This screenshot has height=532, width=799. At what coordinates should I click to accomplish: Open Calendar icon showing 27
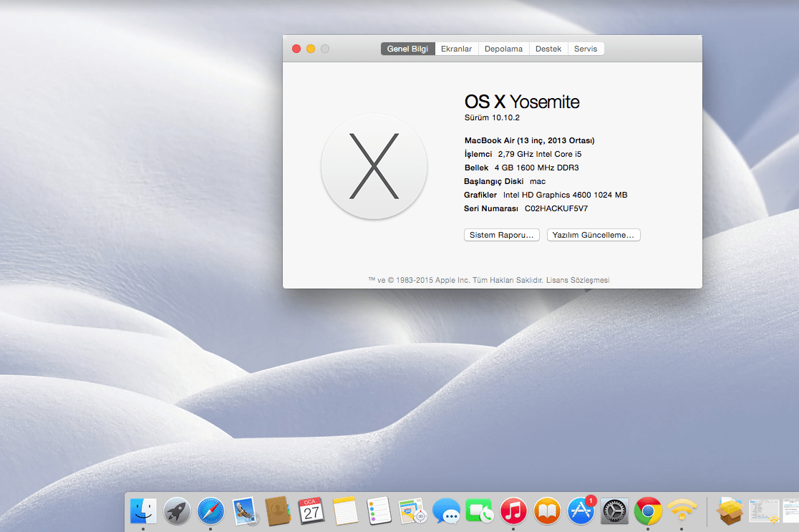pyautogui.click(x=311, y=511)
